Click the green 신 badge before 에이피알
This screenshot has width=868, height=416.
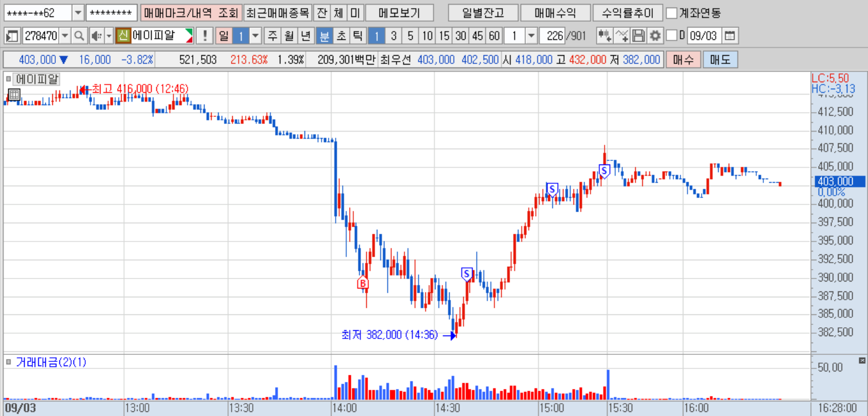(123, 36)
